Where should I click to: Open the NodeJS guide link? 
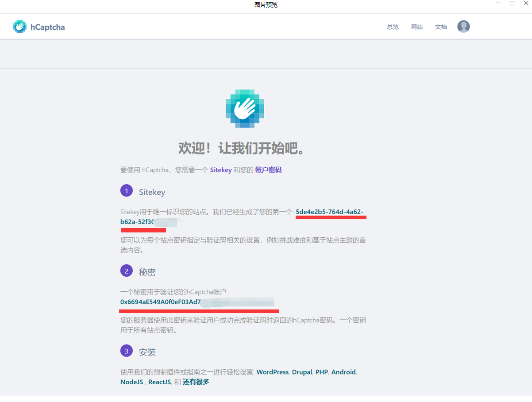coord(131,382)
